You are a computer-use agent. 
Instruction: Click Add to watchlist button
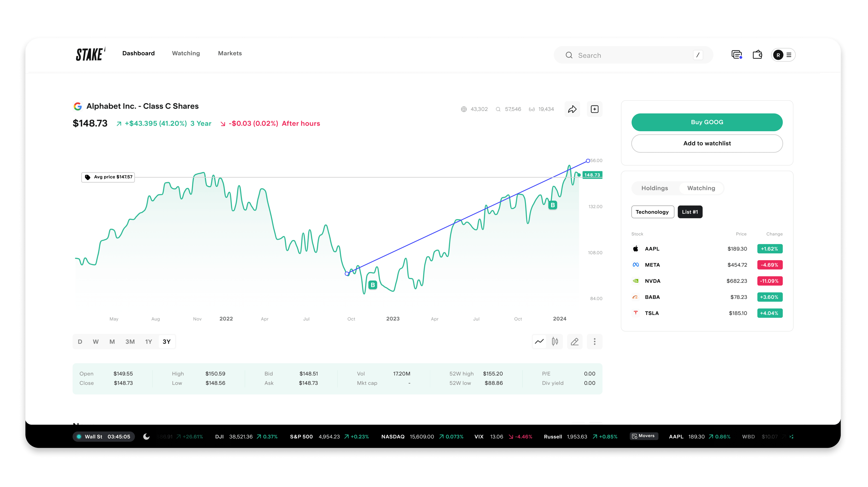(x=707, y=143)
